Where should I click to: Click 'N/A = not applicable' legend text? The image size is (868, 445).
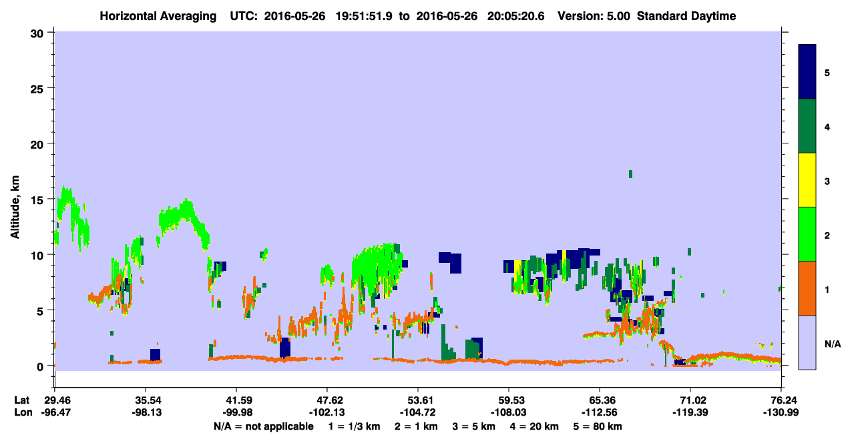pos(263,426)
